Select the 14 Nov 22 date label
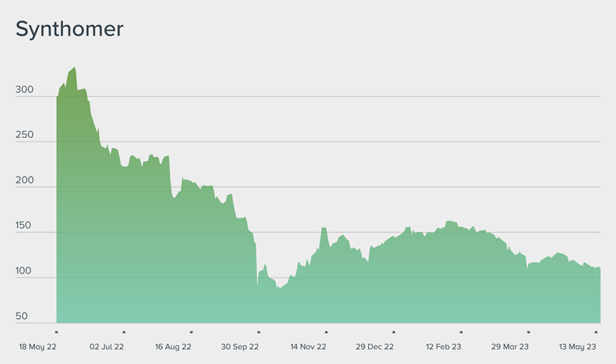616x364 pixels. (x=308, y=346)
